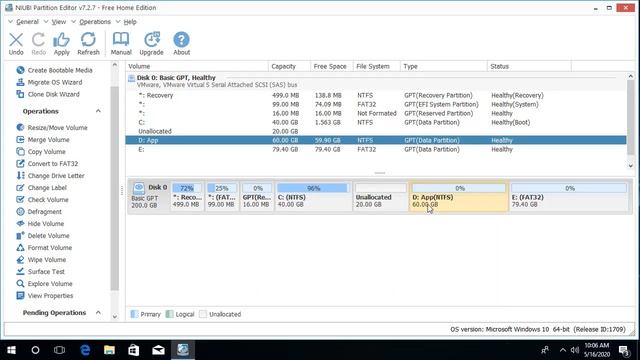Screen dimensions: 640x360
Task: Open File Explorer from taskbar
Action: 109,350
